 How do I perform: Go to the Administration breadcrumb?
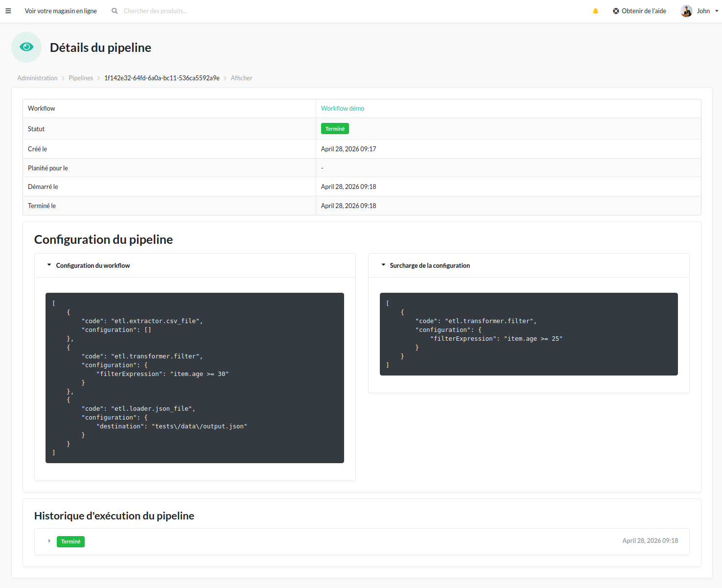point(37,78)
